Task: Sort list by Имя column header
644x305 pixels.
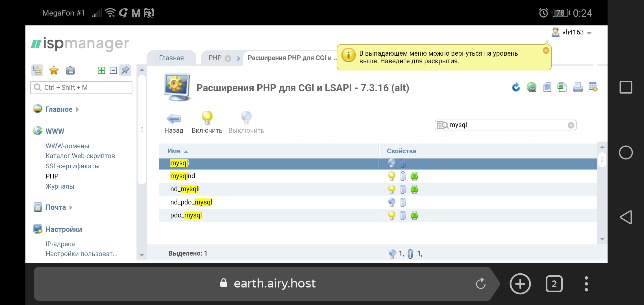Action: (174, 151)
